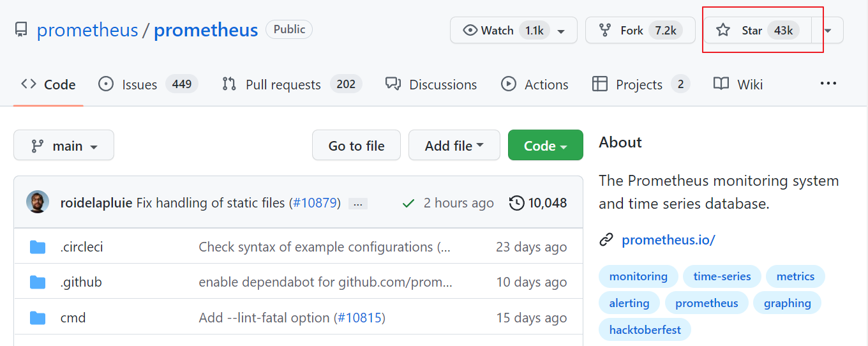This screenshot has width=868, height=346.
Task: Open the 2 hours ago commit timestamp
Action: coord(459,203)
